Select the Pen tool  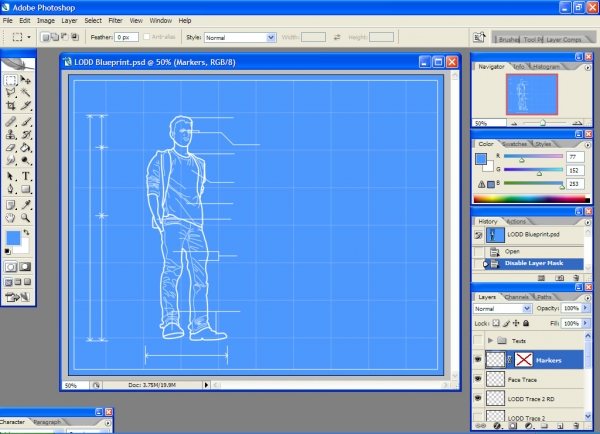pos(11,189)
